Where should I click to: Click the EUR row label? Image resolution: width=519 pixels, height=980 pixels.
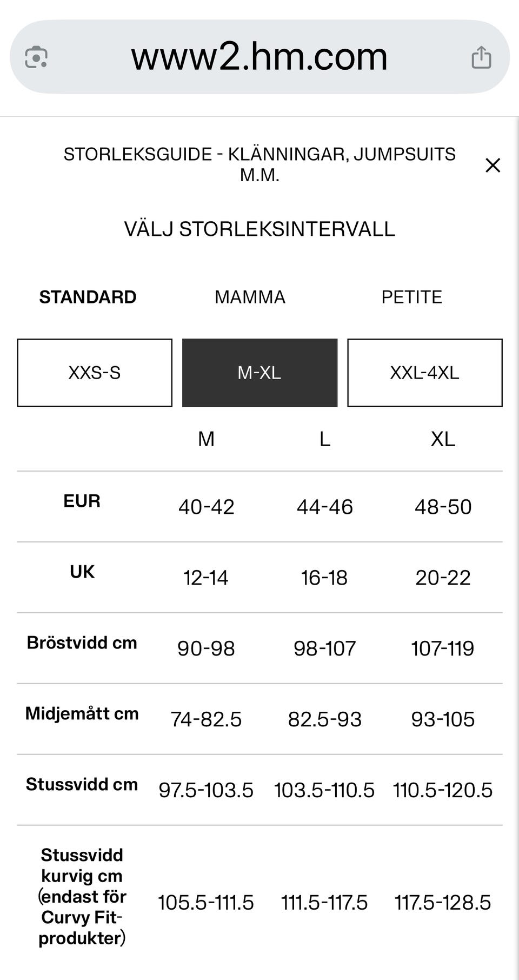tap(82, 501)
